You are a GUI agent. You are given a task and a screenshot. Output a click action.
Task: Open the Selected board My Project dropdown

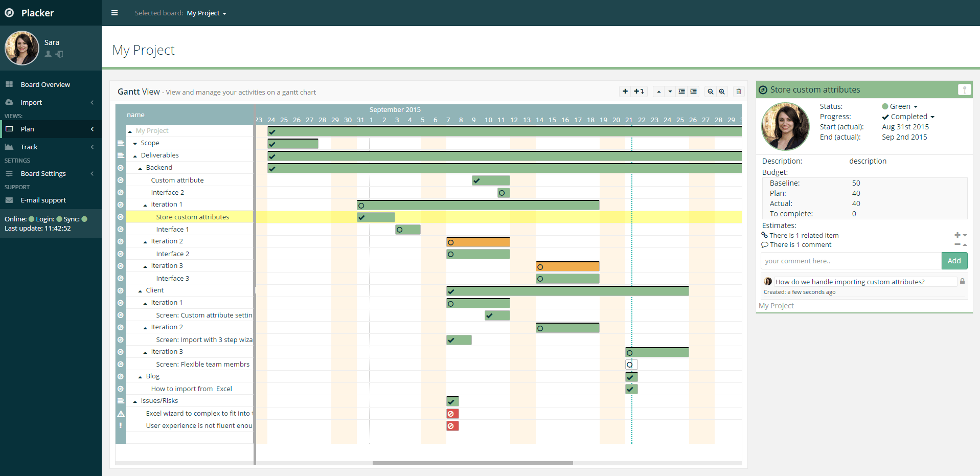point(207,13)
